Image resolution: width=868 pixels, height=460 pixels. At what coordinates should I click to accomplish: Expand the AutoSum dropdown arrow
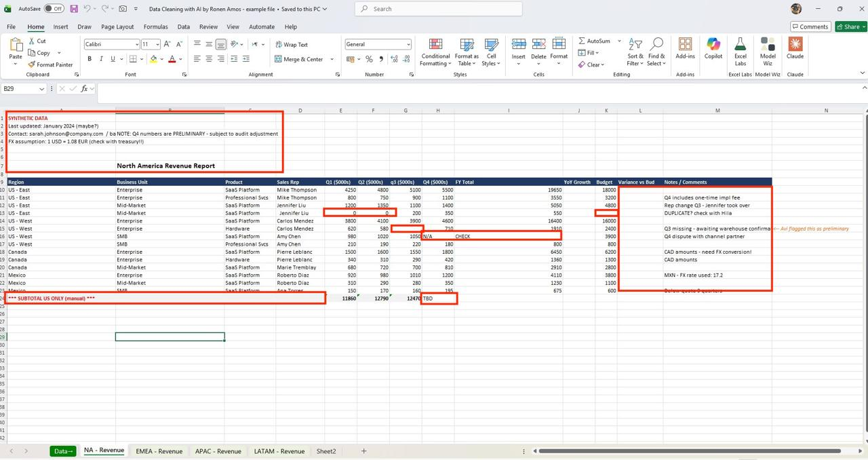click(x=619, y=41)
